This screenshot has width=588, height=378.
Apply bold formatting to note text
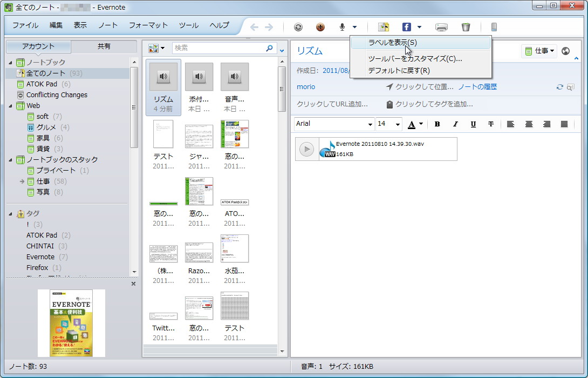[437, 124]
